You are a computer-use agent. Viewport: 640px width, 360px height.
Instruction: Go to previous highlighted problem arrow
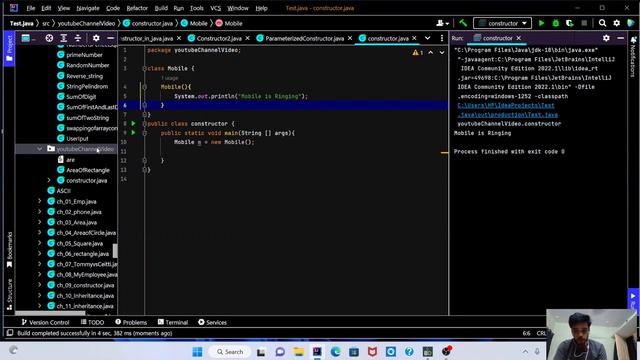click(x=431, y=52)
